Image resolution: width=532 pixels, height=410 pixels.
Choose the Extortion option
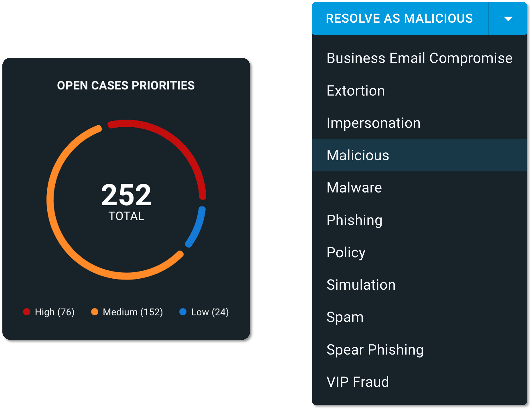point(419,91)
